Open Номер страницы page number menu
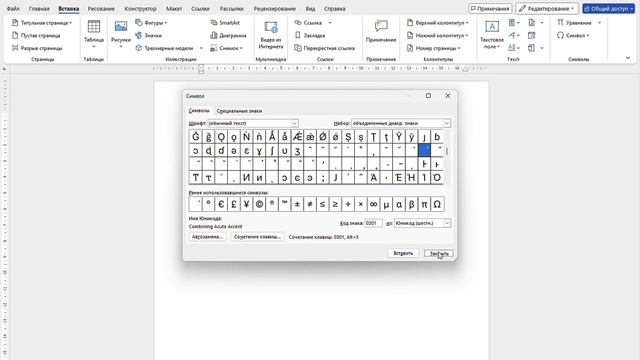This screenshot has width=640, height=360. [434, 48]
